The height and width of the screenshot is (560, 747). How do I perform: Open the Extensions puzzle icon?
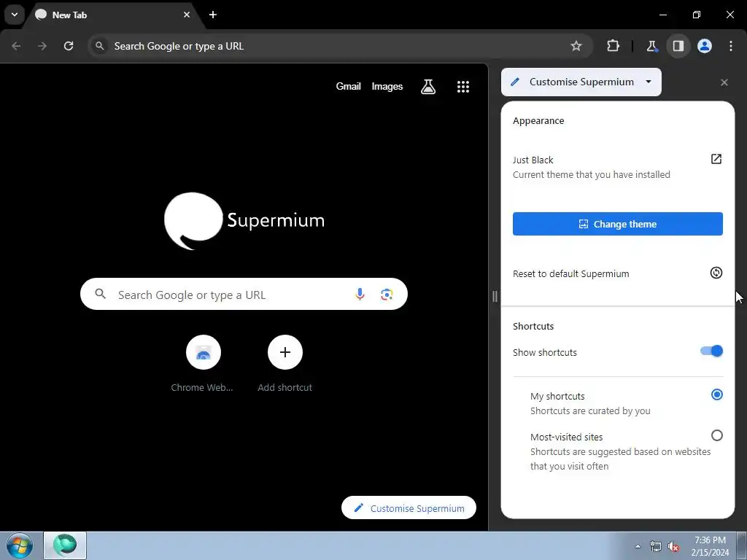click(613, 46)
